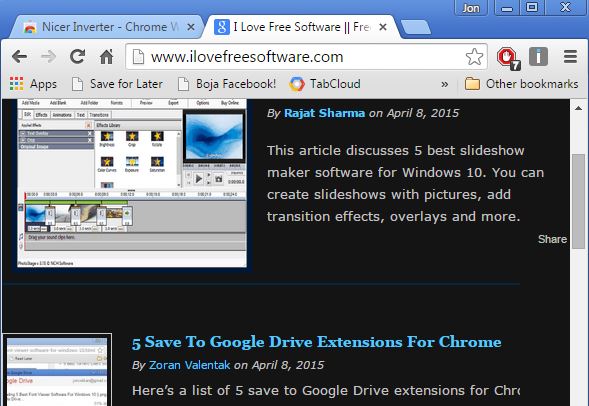Open the slideshow maker screenshot thumbnail
589x406 pixels.
(132, 183)
